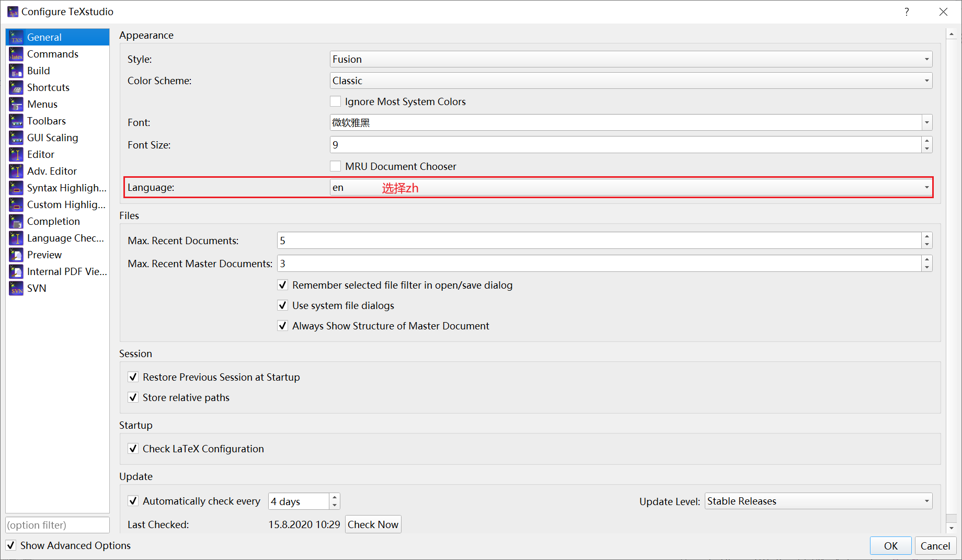The width and height of the screenshot is (962, 560).
Task: Click the Language Checking category icon
Action: click(x=16, y=238)
